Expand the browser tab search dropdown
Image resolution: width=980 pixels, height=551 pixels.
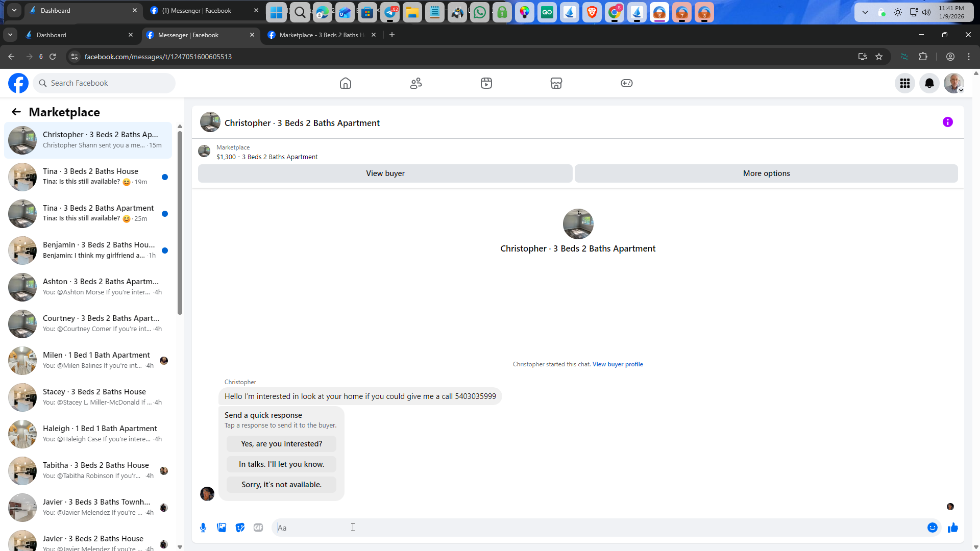10,35
